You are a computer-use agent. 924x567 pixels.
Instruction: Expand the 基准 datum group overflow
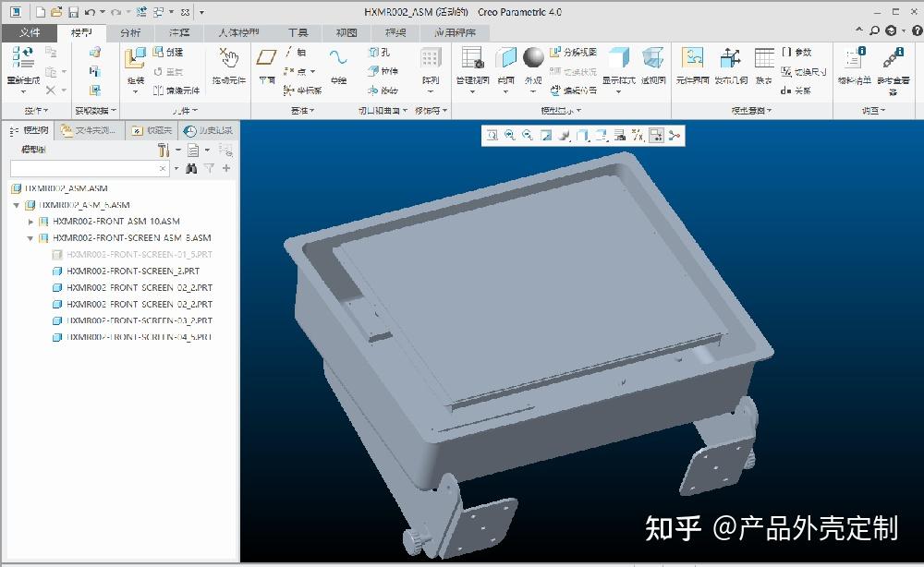point(303,110)
